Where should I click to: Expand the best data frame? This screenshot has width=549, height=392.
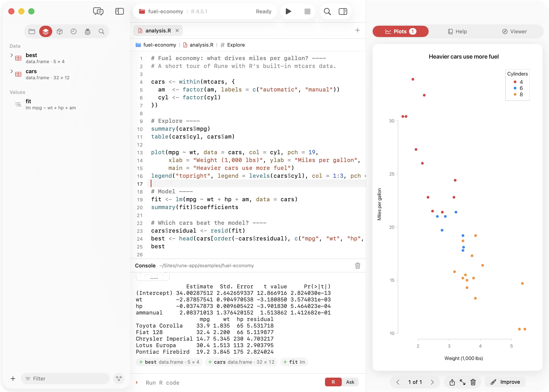point(11,55)
